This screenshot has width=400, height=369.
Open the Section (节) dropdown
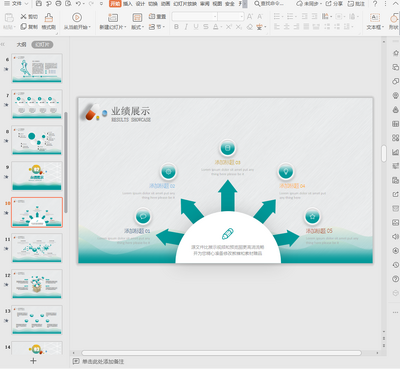point(157,27)
